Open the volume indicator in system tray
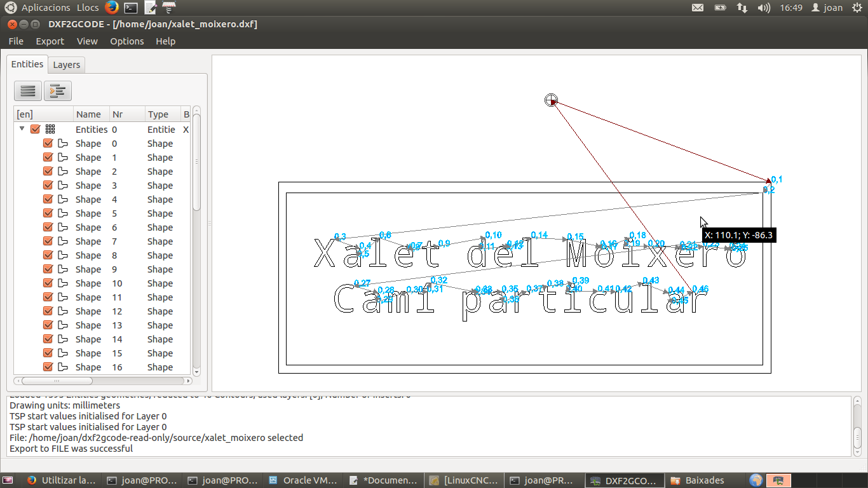This screenshot has height=488, width=868. (764, 8)
